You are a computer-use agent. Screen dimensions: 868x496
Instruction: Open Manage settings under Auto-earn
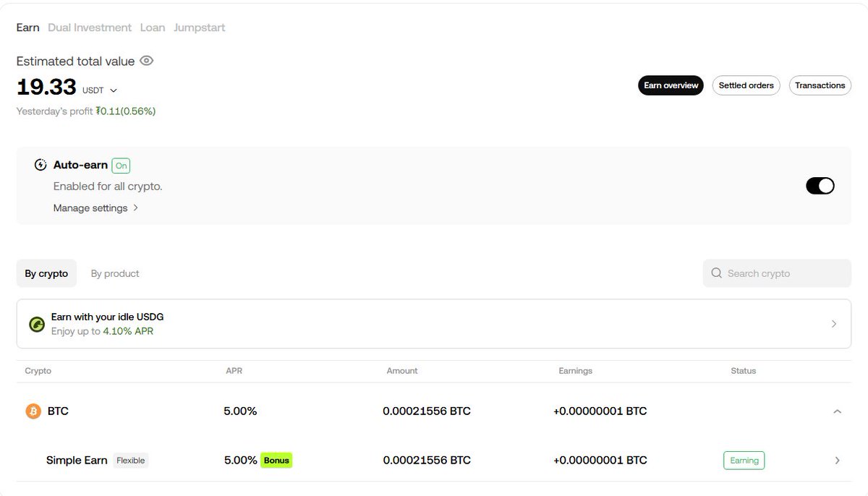click(95, 208)
